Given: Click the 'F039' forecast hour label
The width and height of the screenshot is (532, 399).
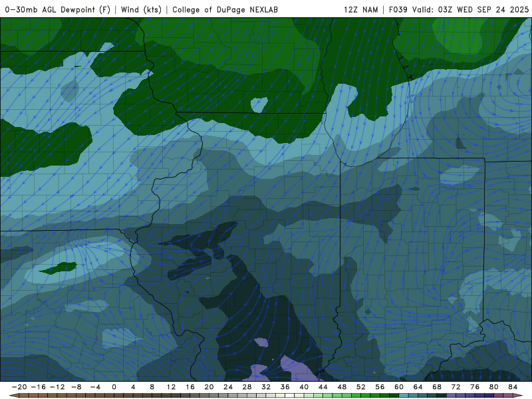Looking at the screenshot, I should (398, 9).
